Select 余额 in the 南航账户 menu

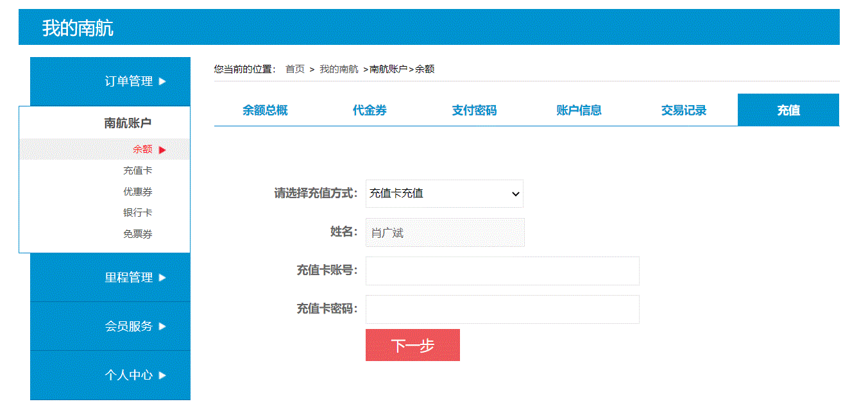click(x=142, y=149)
